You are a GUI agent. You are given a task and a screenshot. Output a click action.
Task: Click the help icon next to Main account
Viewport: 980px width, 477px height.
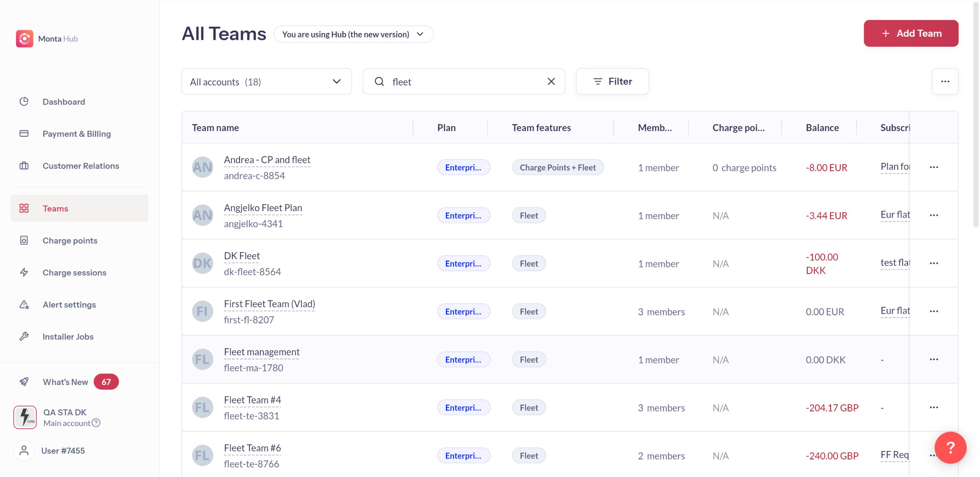96,423
